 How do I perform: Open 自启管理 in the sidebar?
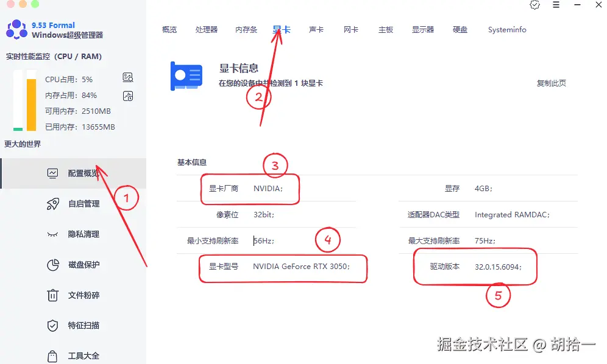click(74, 204)
